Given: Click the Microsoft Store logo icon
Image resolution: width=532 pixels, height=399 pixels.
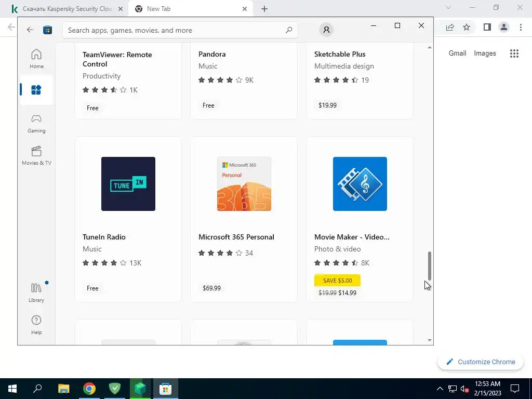Looking at the screenshot, I should click(x=47, y=30).
